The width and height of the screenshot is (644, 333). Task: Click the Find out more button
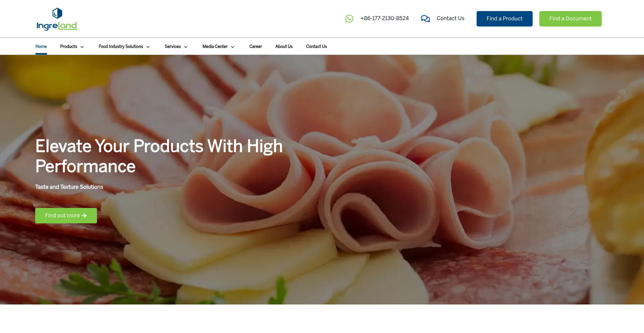66,216
